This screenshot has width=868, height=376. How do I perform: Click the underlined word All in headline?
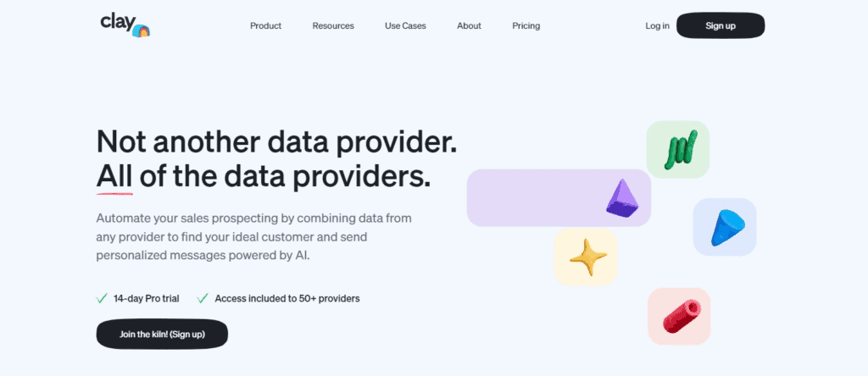tap(114, 178)
